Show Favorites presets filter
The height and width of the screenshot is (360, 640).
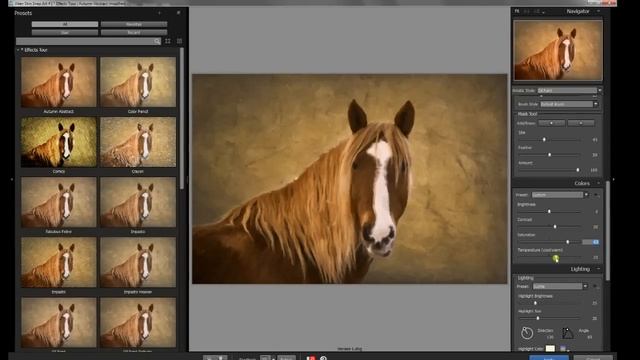point(134,24)
